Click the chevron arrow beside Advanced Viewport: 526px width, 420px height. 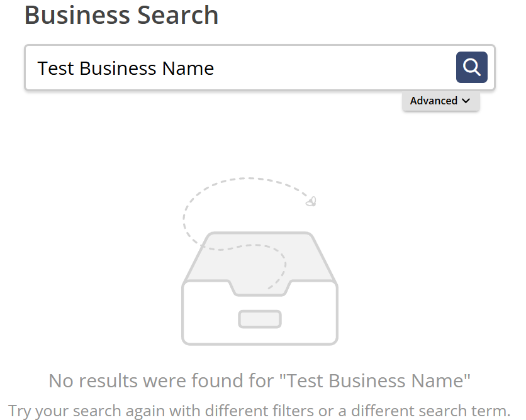(466, 101)
